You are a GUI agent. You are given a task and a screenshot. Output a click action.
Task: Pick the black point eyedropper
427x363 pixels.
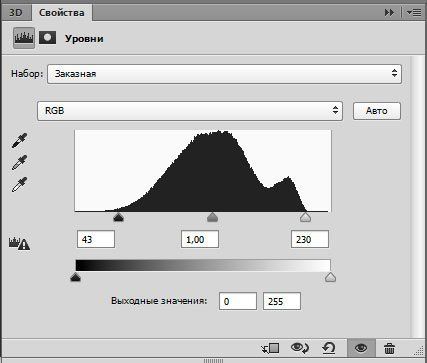coord(19,140)
